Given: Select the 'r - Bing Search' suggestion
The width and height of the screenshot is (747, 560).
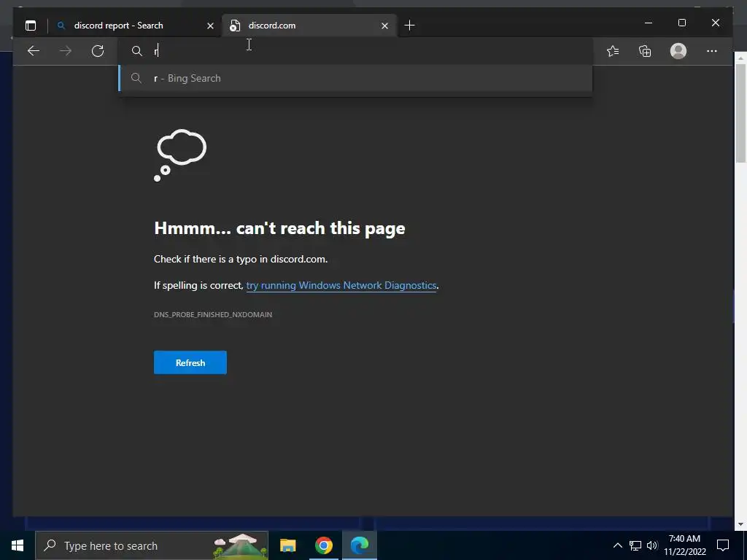Looking at the screenshot, I should [355, 78].
